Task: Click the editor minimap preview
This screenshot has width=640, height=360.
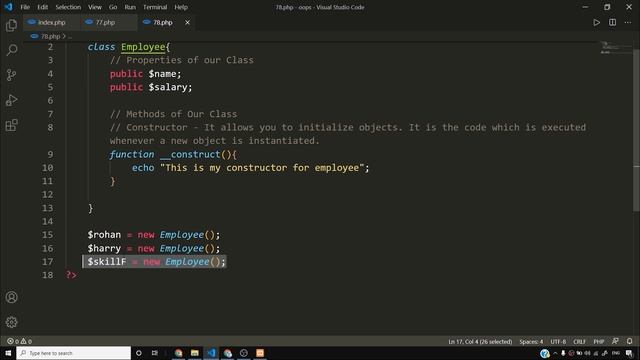Action: 616,48
